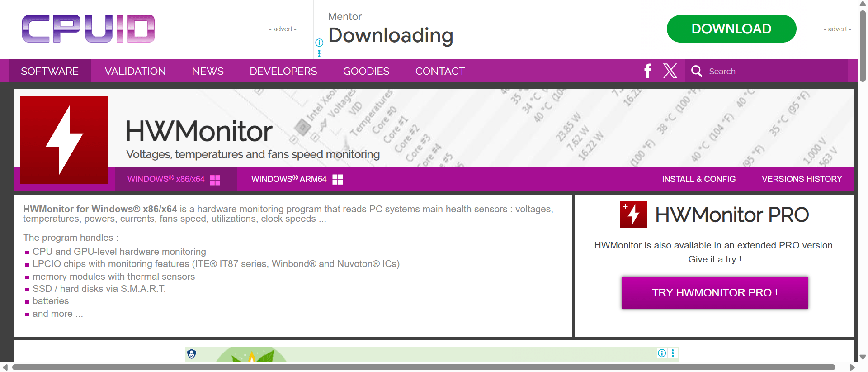Open the INSTALL & CONFIG link

pos(699,179)
